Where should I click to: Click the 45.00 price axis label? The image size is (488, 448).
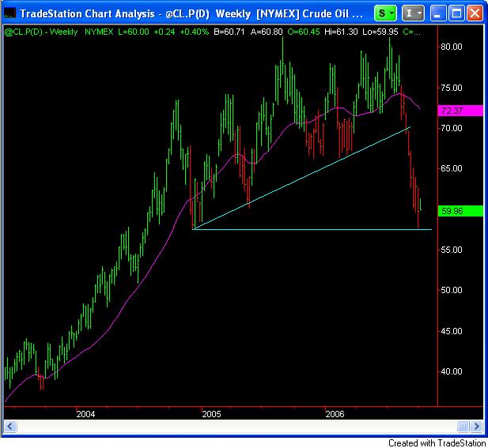pos(452,331)
